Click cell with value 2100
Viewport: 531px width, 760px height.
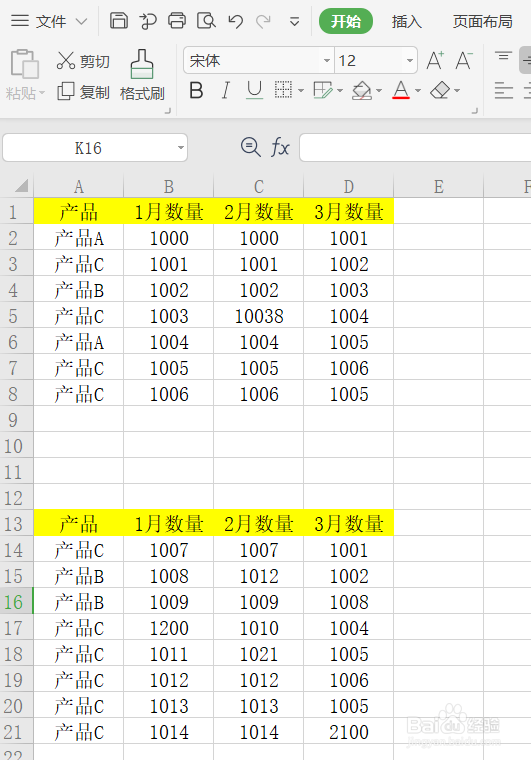point(348,732)
